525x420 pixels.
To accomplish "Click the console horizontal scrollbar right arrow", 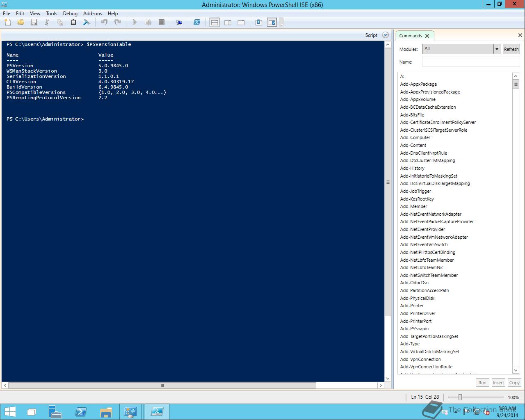I will coord(381,386).
